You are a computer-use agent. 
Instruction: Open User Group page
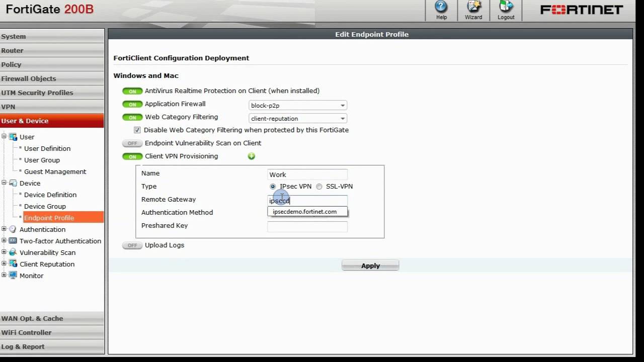(42, 160)
